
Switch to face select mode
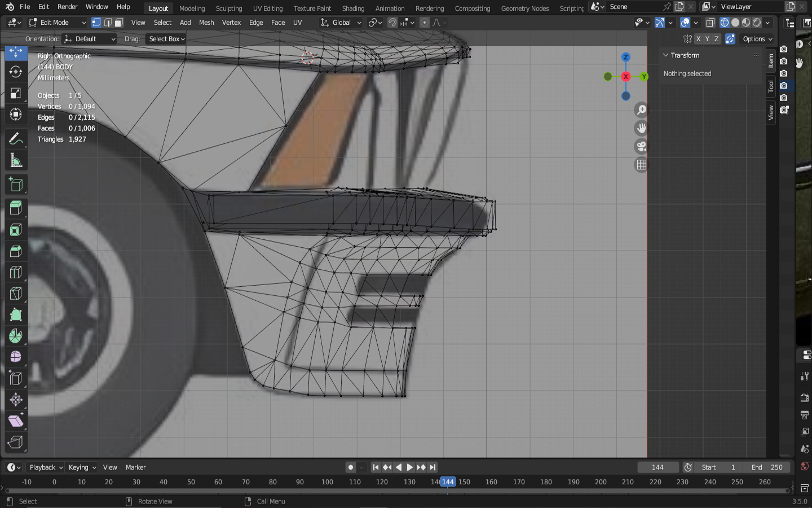click(x=119, y=23)
